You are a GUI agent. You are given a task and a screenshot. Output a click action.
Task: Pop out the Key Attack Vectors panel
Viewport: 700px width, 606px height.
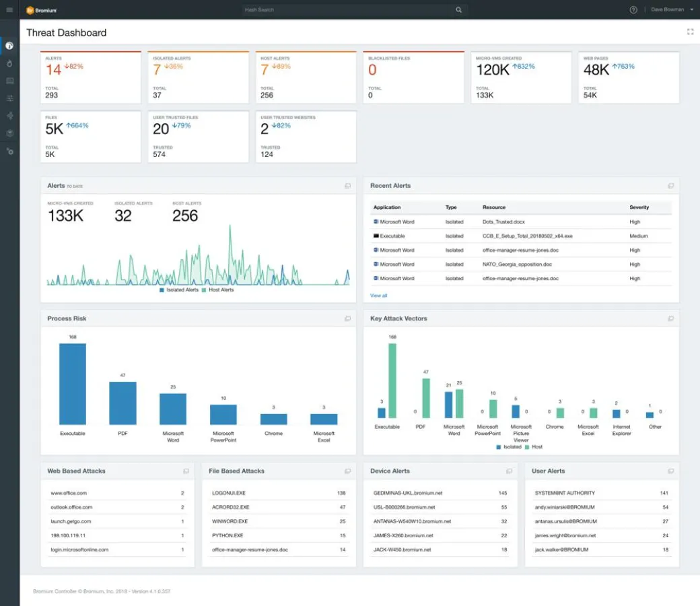tap(670, 318)
